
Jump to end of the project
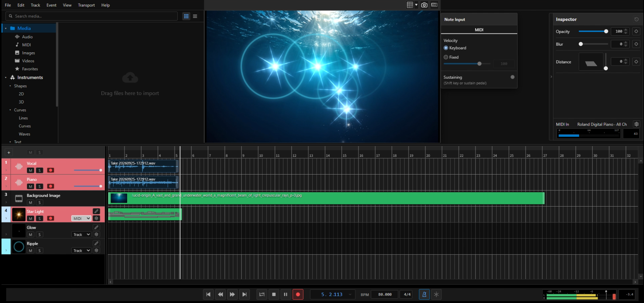pyautogui.click(x=244, y=294)
